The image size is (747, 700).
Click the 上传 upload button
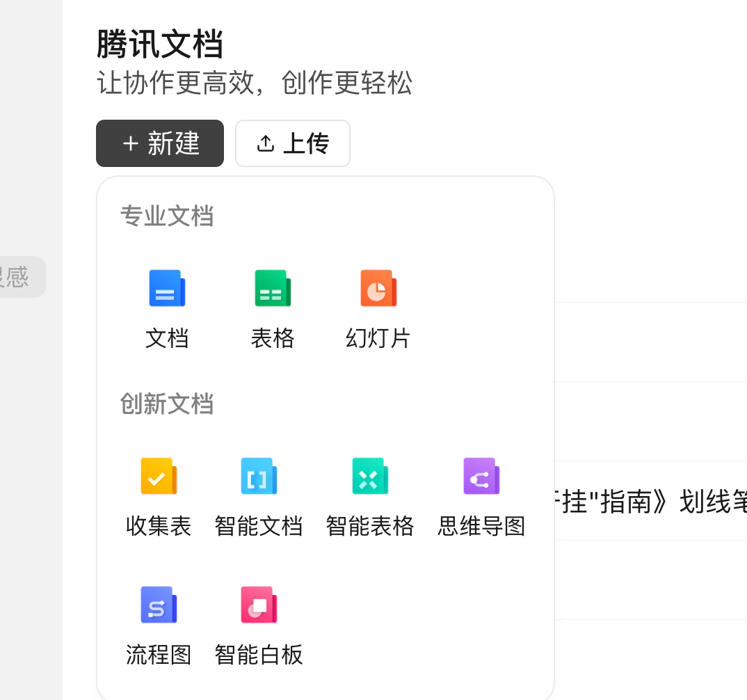(293, 143)
